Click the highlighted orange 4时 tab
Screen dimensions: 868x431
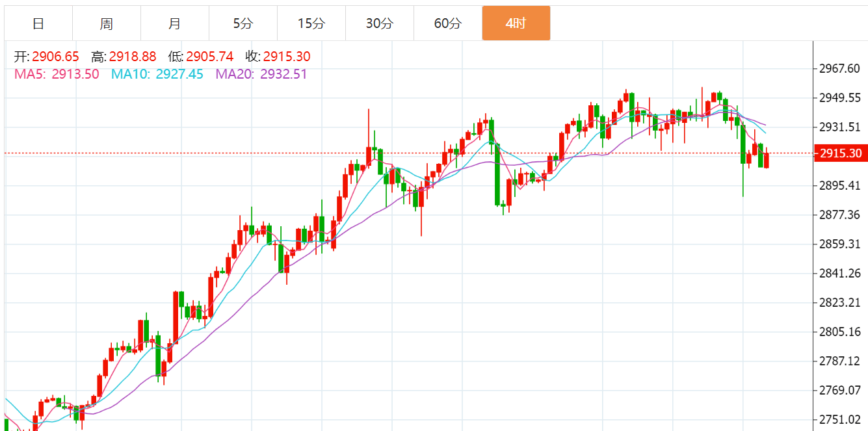pos(516,23)
